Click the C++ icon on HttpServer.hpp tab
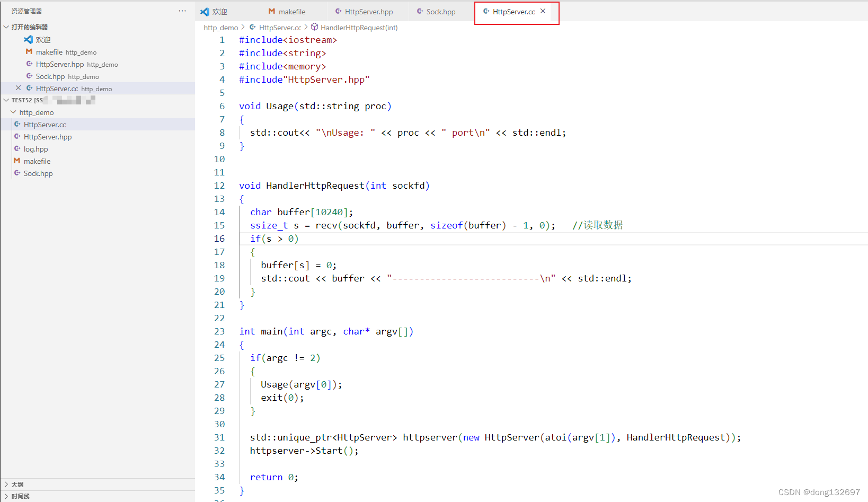Image resolution: width=868 pixels, height=502 pixels. point(338,11)
